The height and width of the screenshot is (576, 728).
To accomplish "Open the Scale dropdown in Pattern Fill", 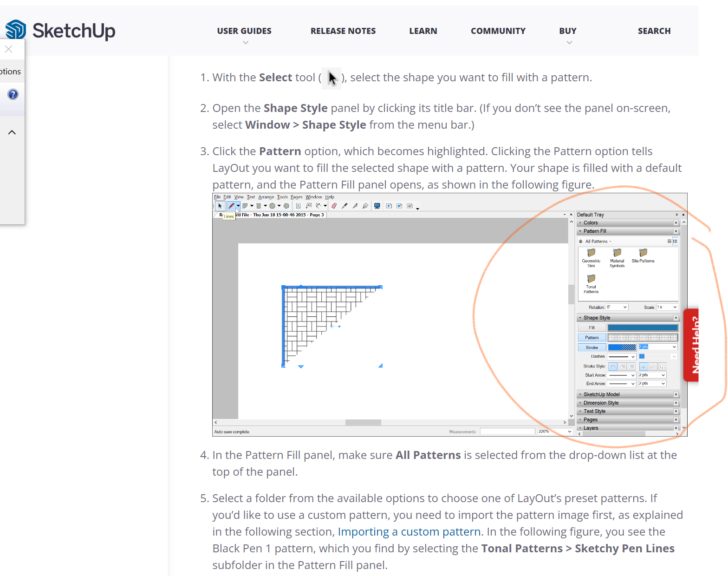I will click(667, 307).
